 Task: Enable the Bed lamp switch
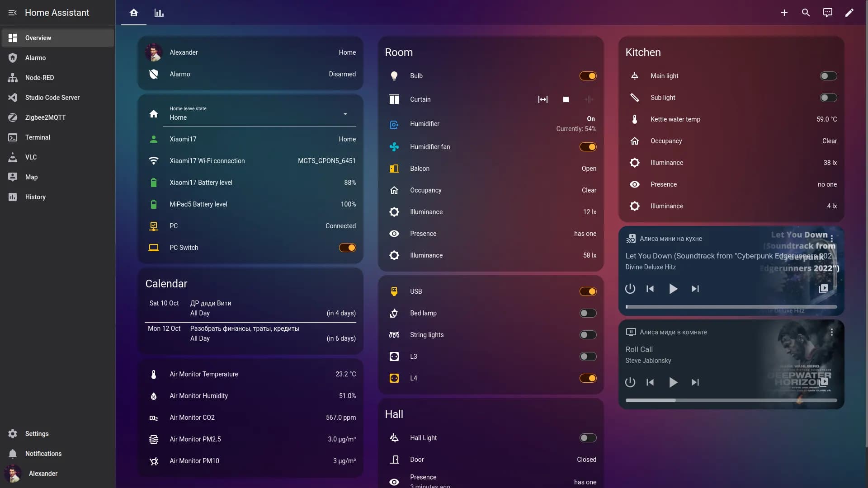click(x=588, y=313)
